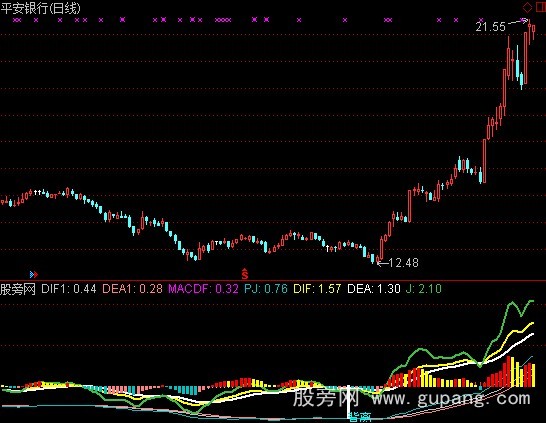Click the red square panel icon
This screenshot has height=423, width=546.
(541, 7)
